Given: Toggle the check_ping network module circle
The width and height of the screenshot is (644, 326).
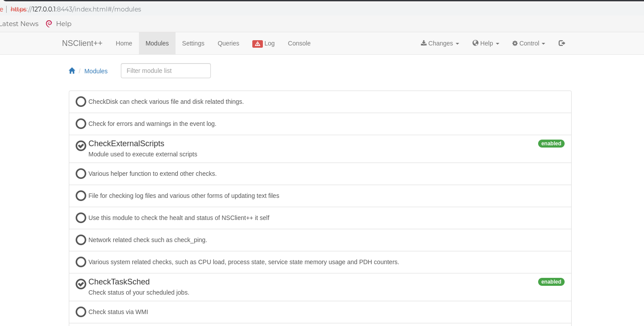Looking at the screenshot, I should pos(81,240).
